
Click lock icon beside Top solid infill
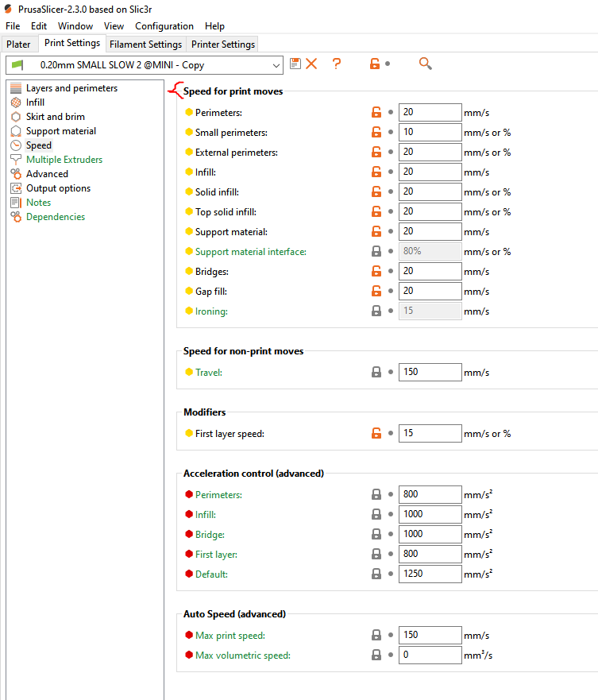point(376,211)
